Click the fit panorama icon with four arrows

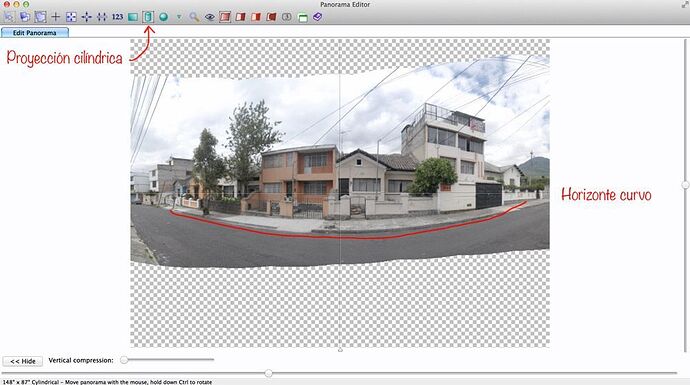click(71, 17)
